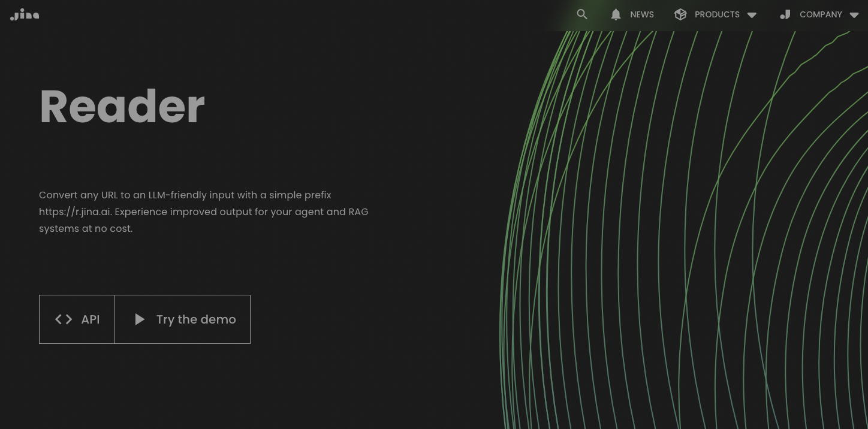The width and height of the screenshot is (868, 429).
Task: Expand the Company dropdown arrow
Action: pyautogui.click(x=854, y=15)
